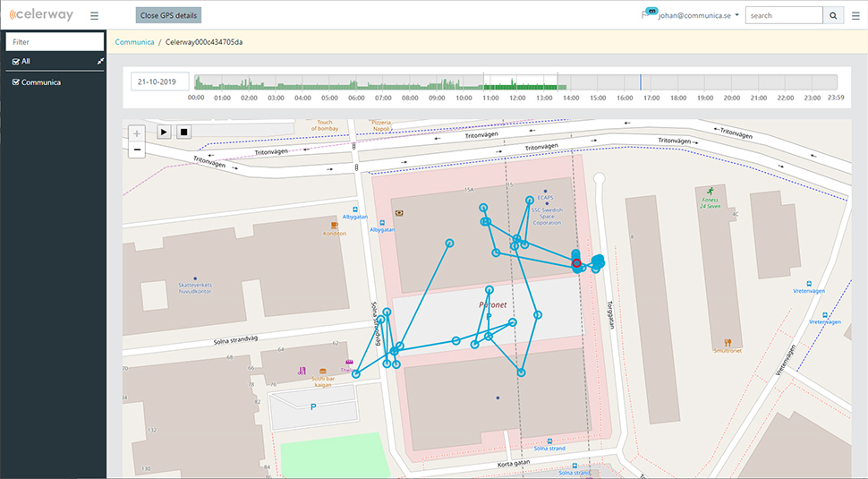Stop the GPS track playback
This screenshot has height=479, width=868.
click(x=184, y=132)
